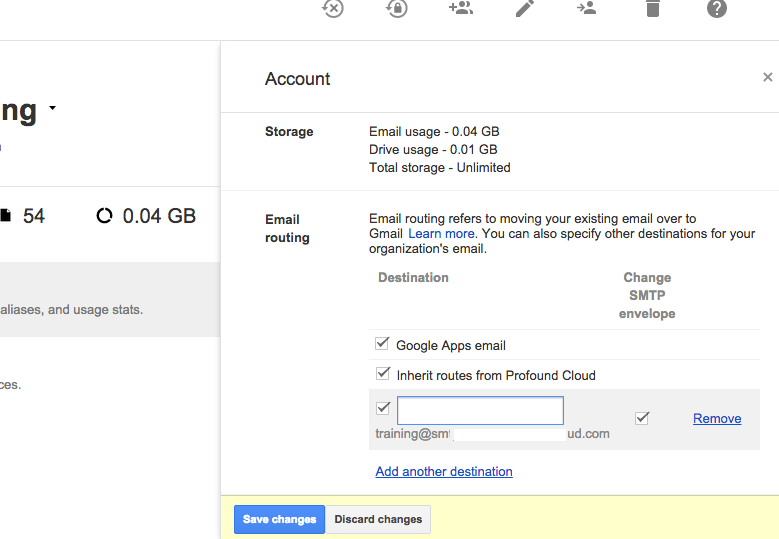
Task: Open the Learn more link
Action: [441, 233]
